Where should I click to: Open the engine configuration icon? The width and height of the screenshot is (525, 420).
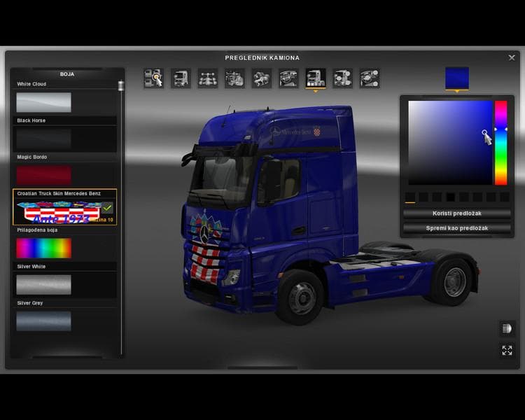point(234,78)
